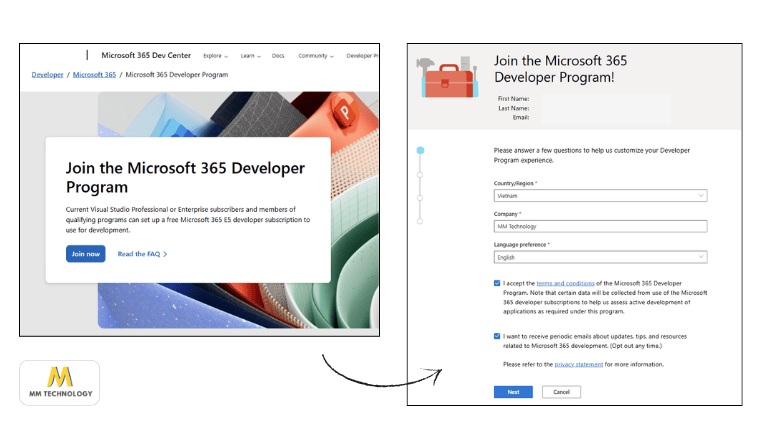Click Microsoft 365 Dev Center title
Viewport: 760px width, 430px height.
146,55
